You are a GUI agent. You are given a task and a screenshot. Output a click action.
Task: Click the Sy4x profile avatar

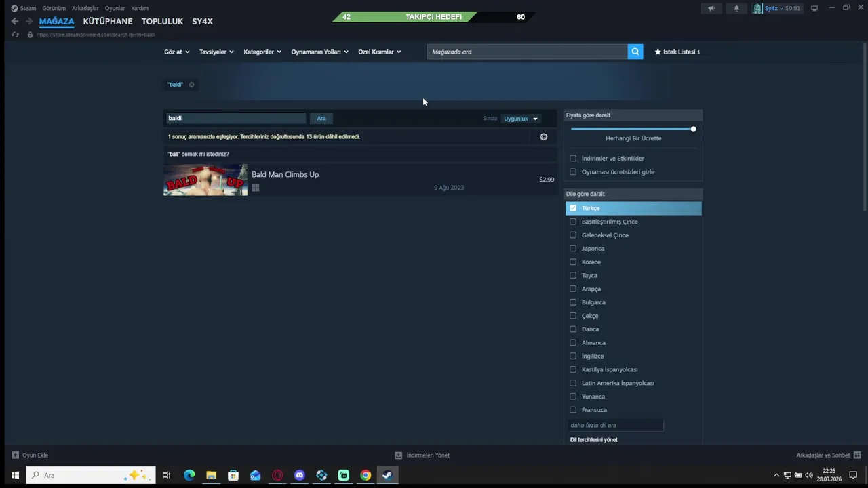pos(757,8)
